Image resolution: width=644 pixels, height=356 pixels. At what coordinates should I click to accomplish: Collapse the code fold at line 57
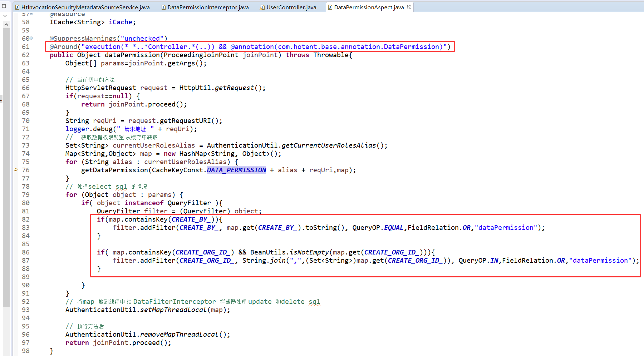pos(31,14)
